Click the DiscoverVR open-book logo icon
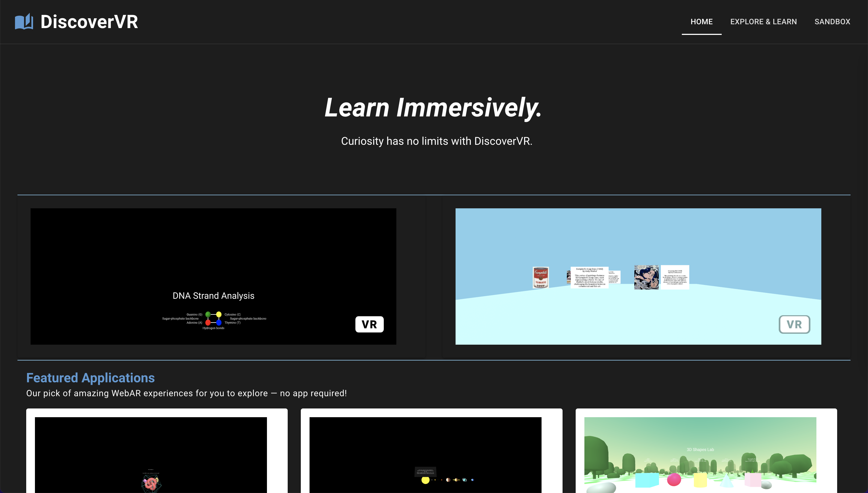 click(x=24, y=22)
